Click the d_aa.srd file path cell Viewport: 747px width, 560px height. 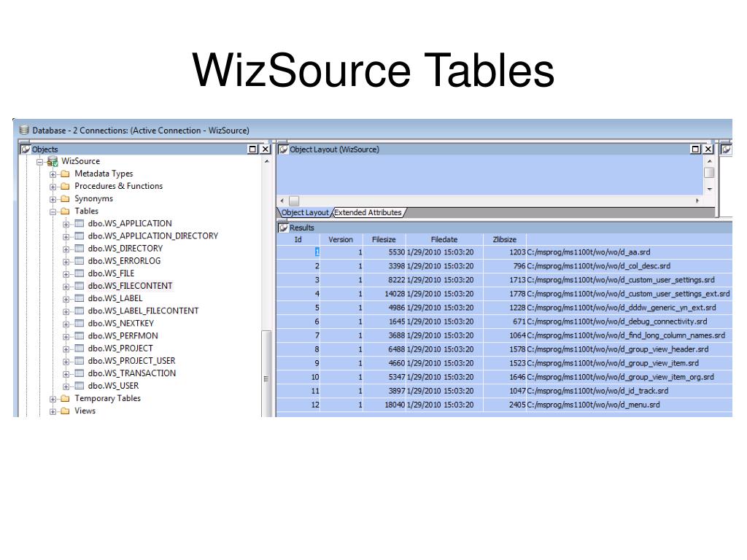[589, 252]
